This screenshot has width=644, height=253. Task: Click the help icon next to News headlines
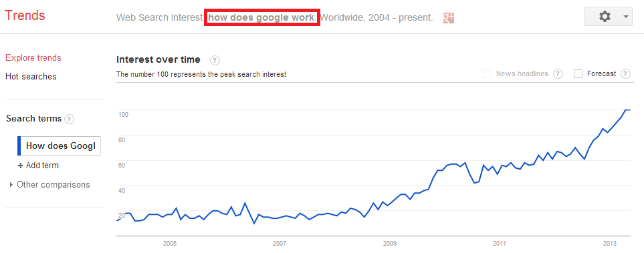point(557,74)
